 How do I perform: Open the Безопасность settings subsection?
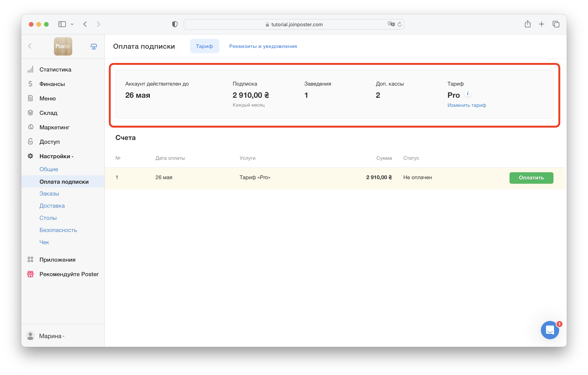point(58,230)
